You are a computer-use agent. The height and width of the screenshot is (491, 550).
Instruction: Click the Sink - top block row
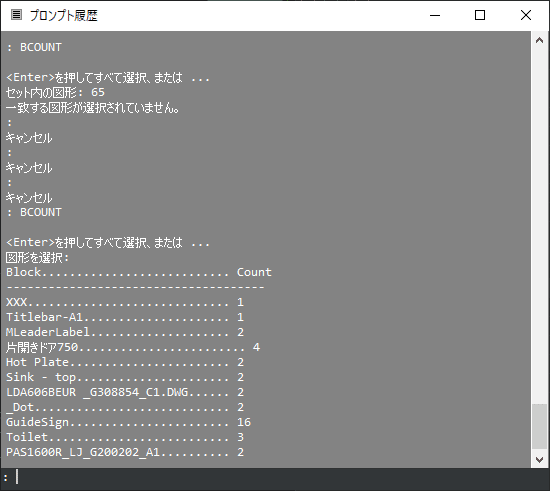125,377
